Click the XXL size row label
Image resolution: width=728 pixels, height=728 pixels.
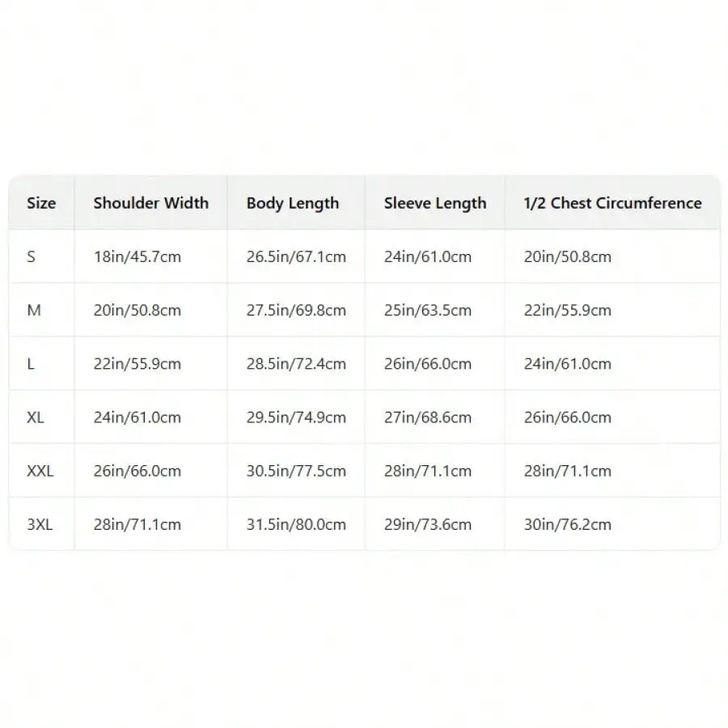click(40, 471)
